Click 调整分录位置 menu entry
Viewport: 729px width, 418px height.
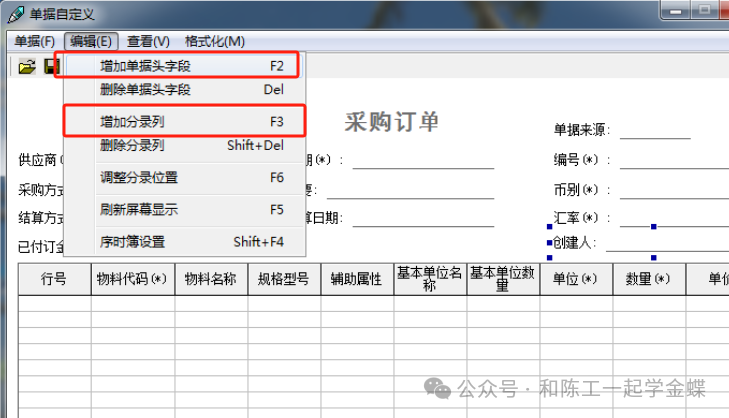(139, 178)
